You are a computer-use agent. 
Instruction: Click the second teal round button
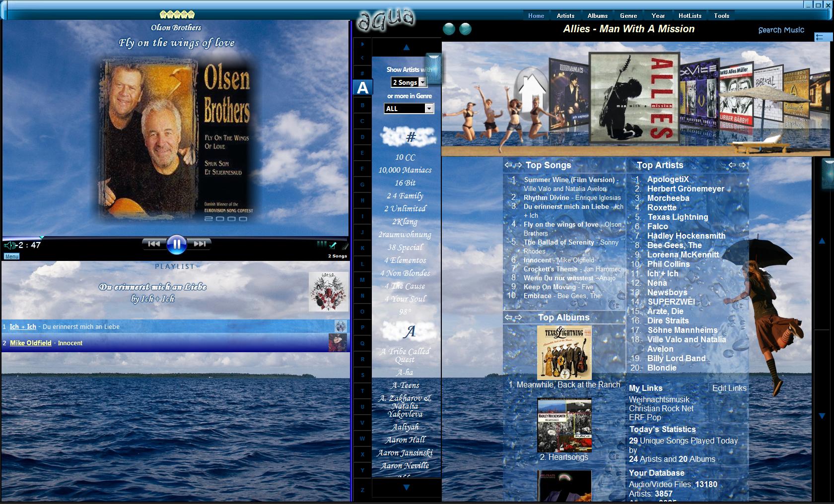pyautogui.click(x=465, y=29)
